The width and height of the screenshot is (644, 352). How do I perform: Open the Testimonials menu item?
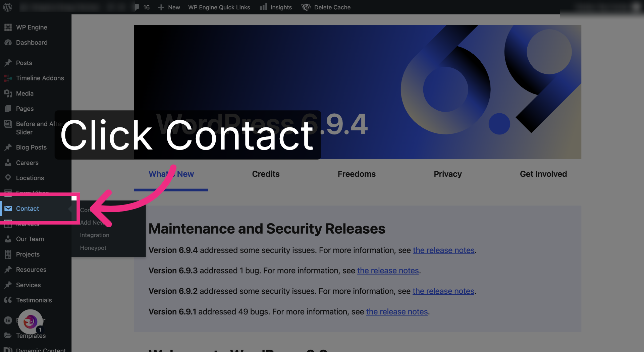pos(34,300)
